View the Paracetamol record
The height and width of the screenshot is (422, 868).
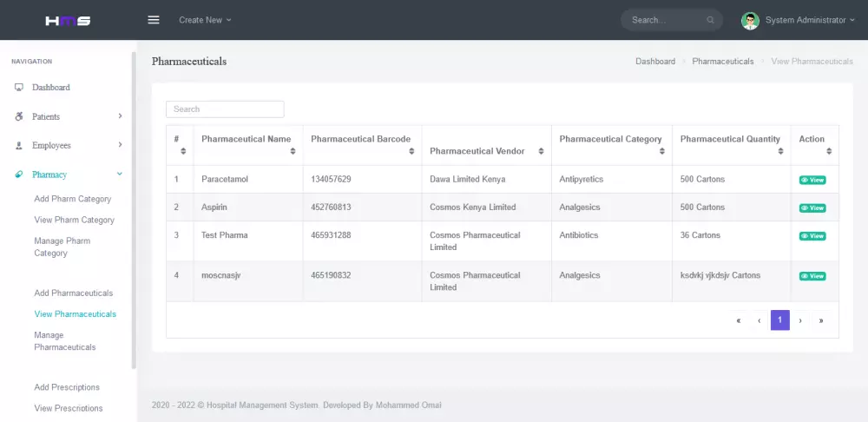812,180
